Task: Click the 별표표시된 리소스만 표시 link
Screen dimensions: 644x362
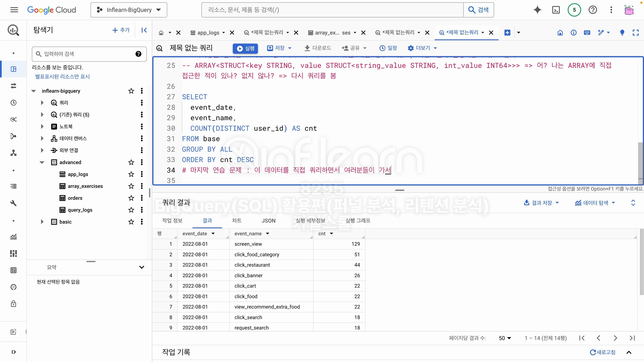Action: point(62,76)
